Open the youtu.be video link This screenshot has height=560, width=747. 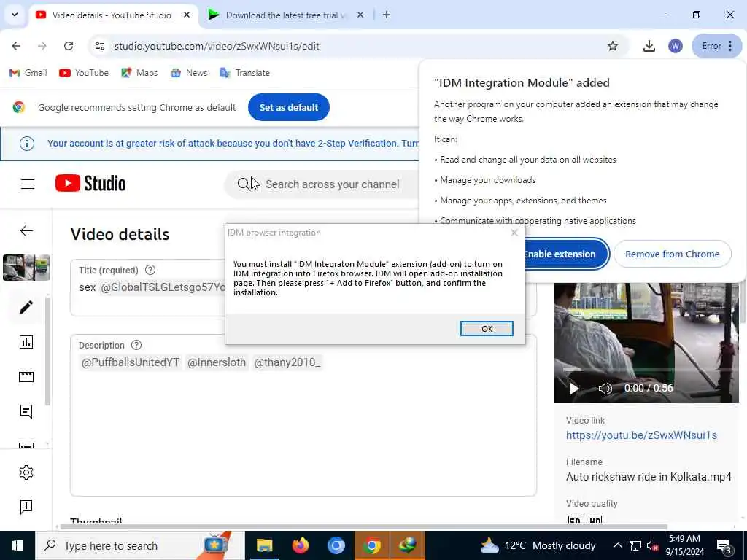pos(641,435)
